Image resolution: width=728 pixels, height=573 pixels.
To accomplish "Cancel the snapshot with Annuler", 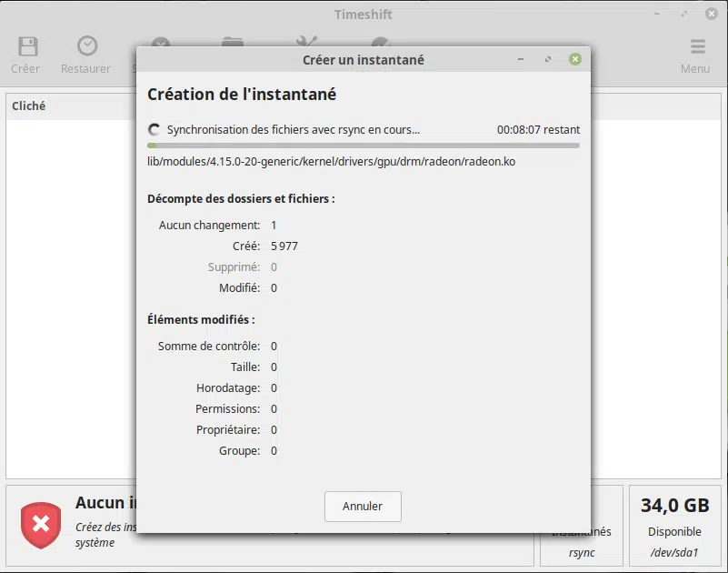I will (363, 506).
